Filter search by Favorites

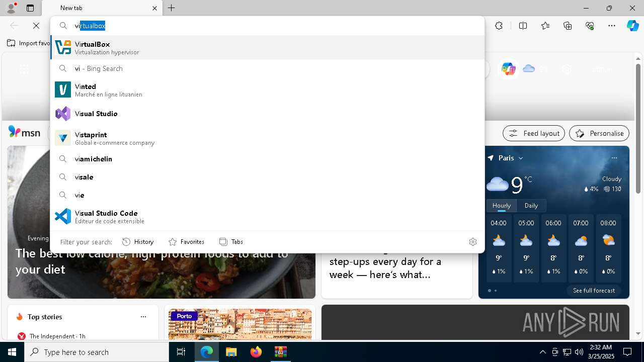pos(186,242)
